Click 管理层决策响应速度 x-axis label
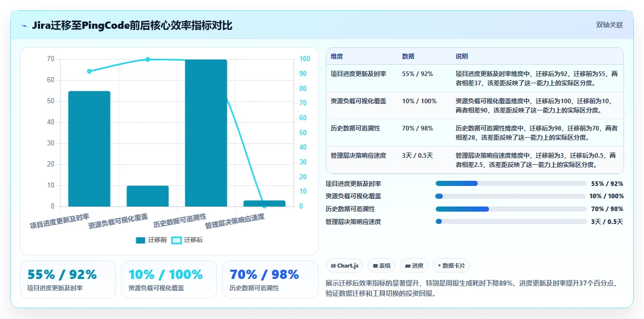The height and width of the screenshot is (319, 644). click(x=235, y=221)
